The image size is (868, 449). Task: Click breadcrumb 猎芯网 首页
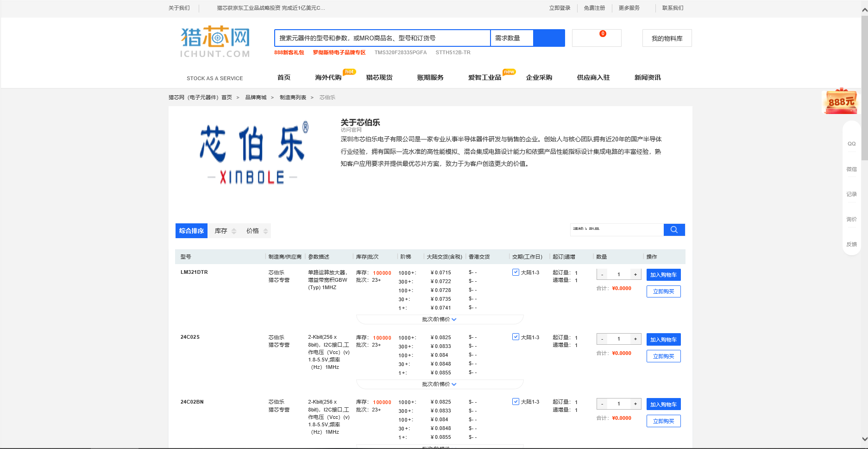[200, 97]
